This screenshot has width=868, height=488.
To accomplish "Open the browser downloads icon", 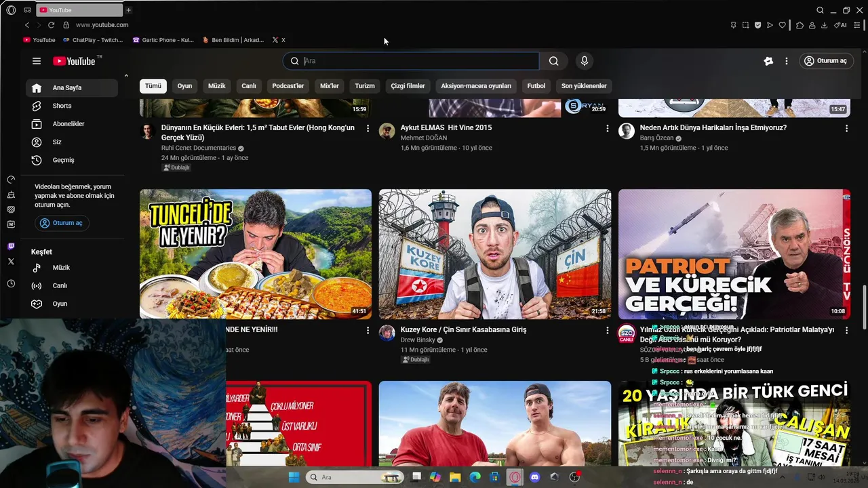I will (x=824, y=25).
